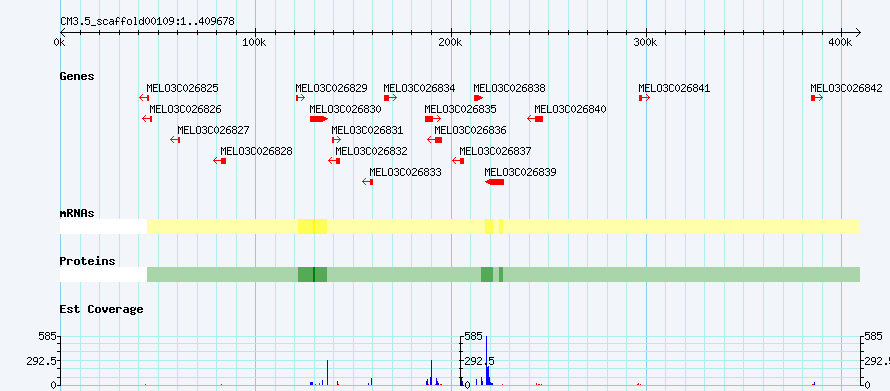Click the MEL03C026828 gene label
This screenshot has height=391, width=890.
pos(257,151)
